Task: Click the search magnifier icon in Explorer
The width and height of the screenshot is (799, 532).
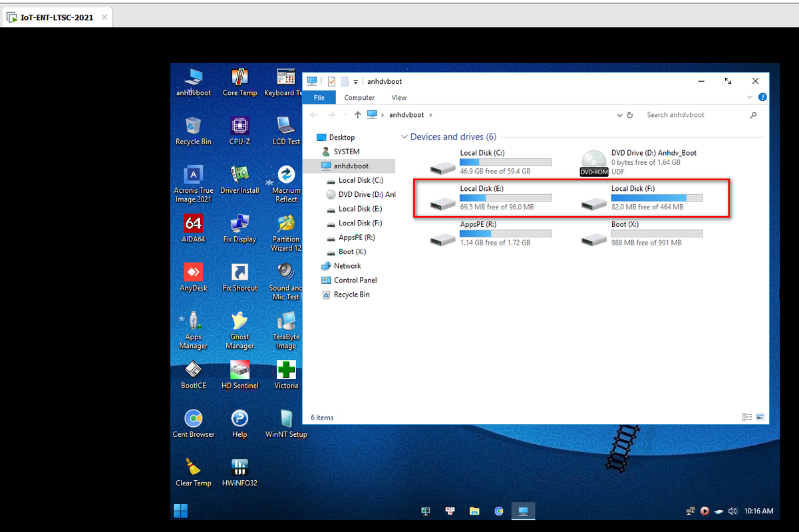Action: click(753, 115)
